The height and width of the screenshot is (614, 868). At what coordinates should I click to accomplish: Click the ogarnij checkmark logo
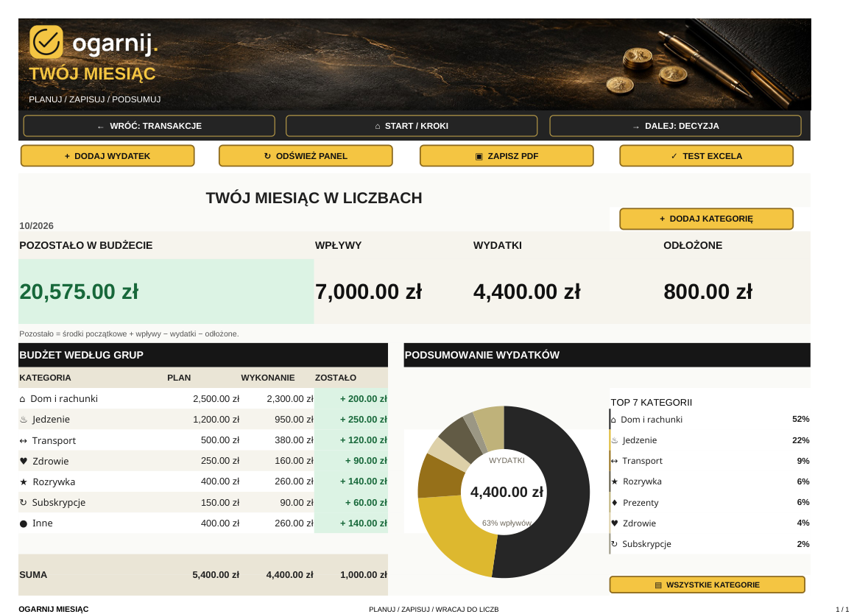point(46,41)
